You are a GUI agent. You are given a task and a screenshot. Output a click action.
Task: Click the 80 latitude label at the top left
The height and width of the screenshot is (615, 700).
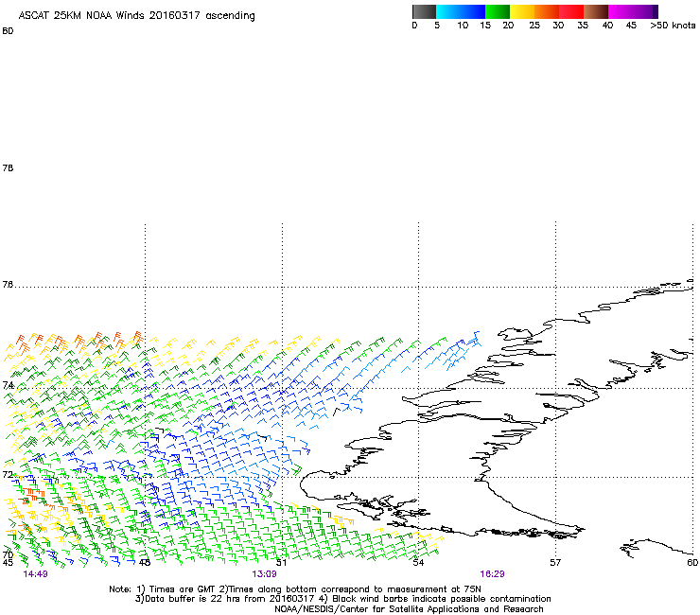[x=8, y=31]
